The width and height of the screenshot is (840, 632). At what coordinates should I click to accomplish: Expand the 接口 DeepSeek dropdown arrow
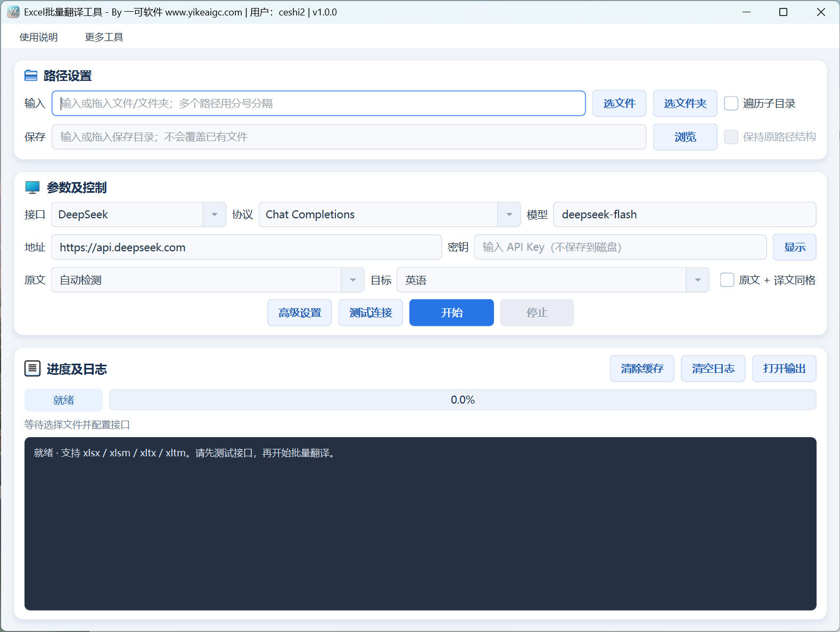(215, 215)
